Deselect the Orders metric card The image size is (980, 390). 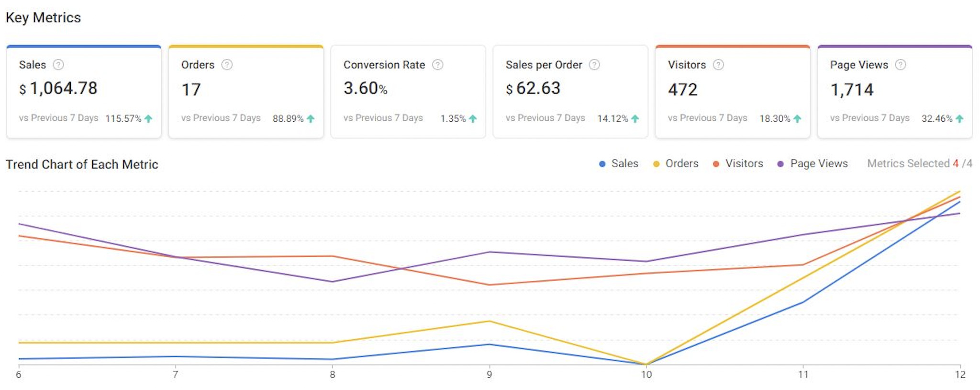(x=246, y=92)
